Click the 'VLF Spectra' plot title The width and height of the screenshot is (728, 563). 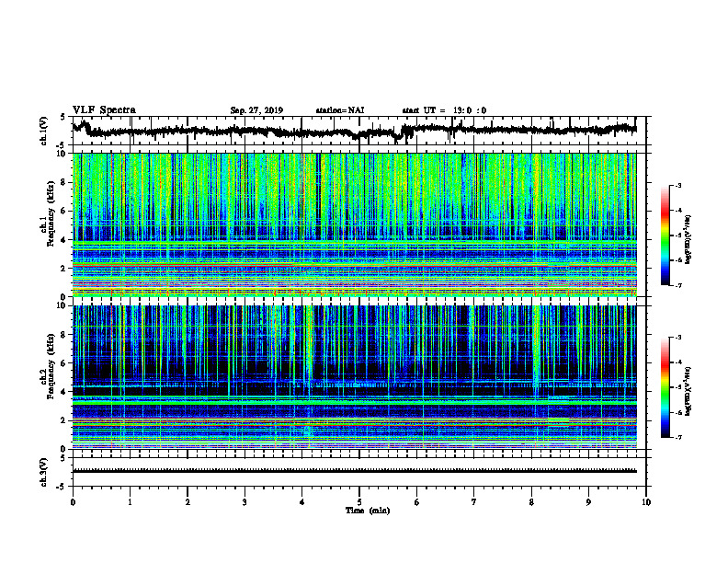[104, 110]
